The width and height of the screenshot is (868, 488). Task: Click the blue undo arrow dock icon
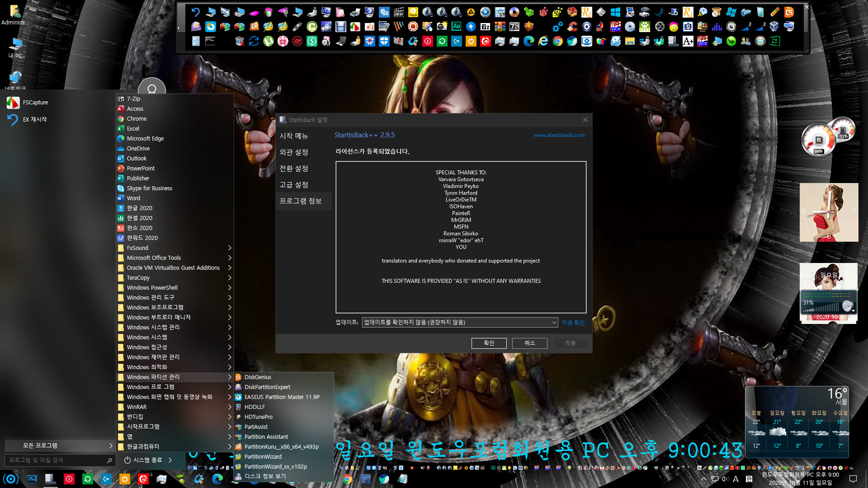[196, 12]
